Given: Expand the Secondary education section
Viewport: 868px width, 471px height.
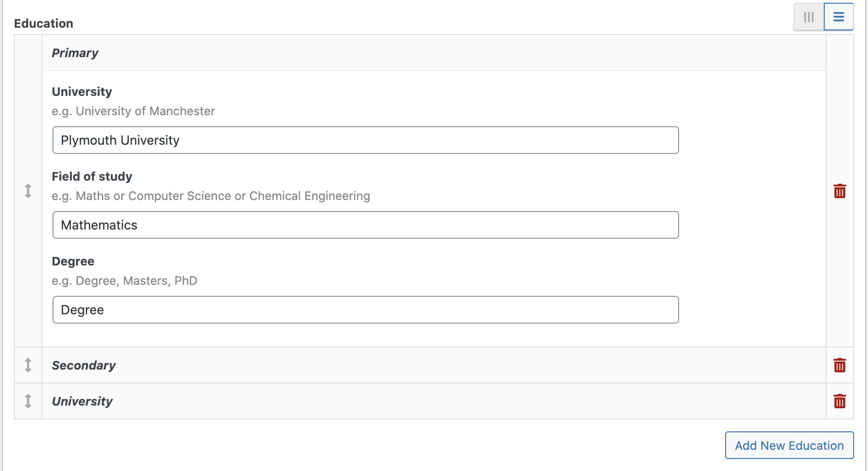Looking at the screenshot, I should pyautogui.click(x=434, y=365).
